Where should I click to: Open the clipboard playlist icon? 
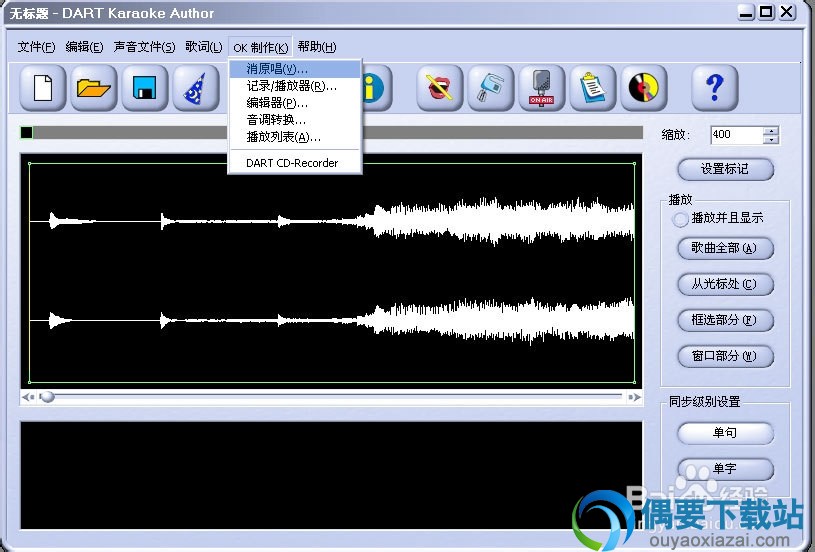click(593, 88)
